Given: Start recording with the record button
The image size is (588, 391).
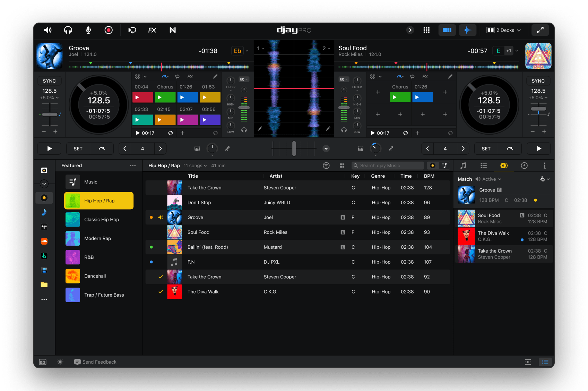Looking at the screenshot, I should pyautogui.click(x=109, y=30).
